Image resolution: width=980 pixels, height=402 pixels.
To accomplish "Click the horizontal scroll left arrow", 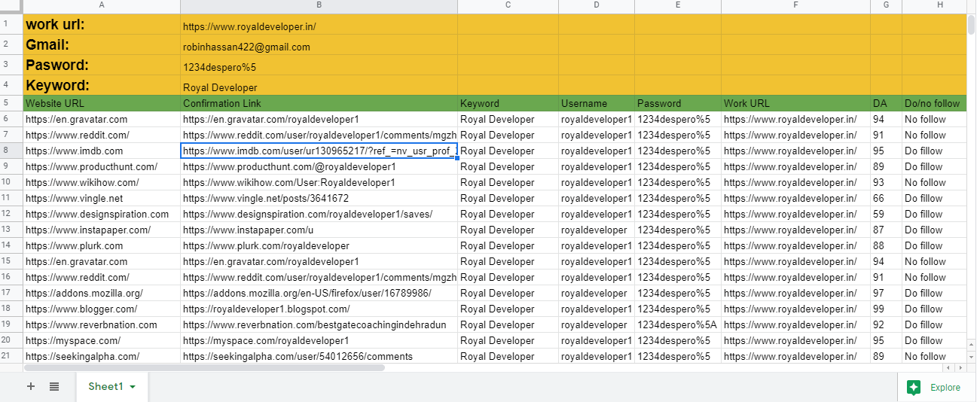I will point(949,367).
